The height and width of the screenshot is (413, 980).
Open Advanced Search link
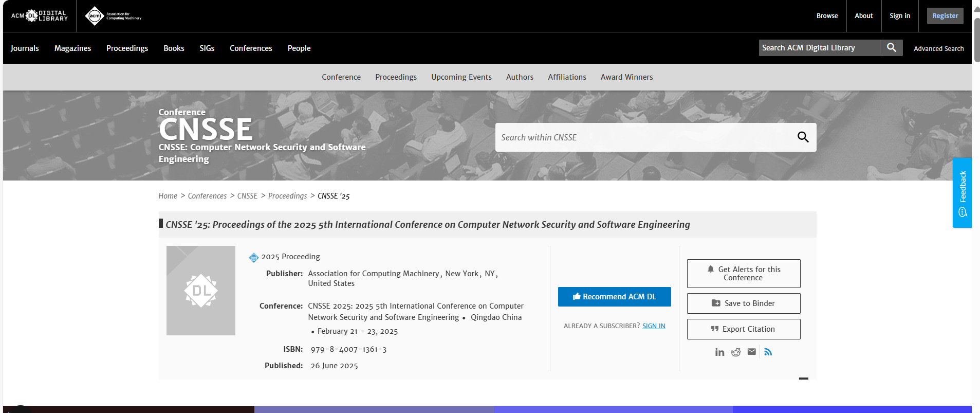[x=938, y=48]
